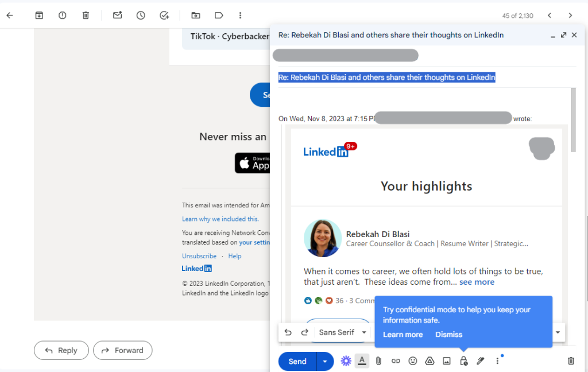This screenshot has height=372, width=588.
Task: Go back to the inbox with back arrow
Action: tap(10, 15)
